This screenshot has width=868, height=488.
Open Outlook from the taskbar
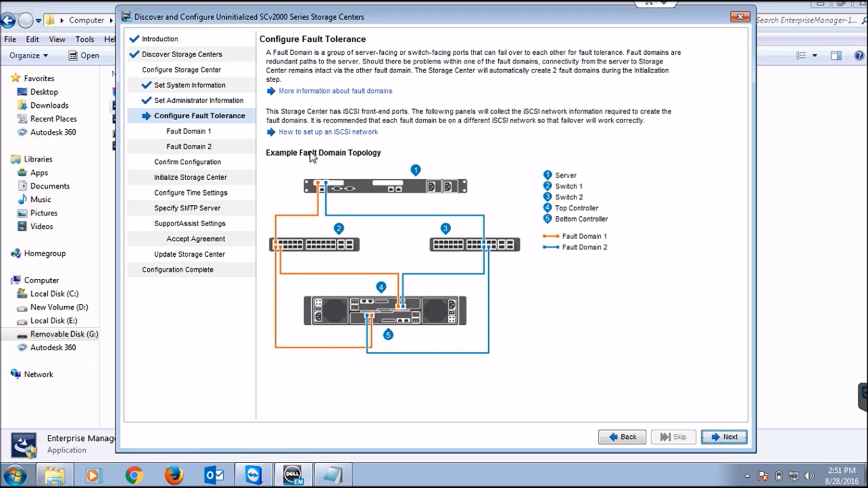213,475
